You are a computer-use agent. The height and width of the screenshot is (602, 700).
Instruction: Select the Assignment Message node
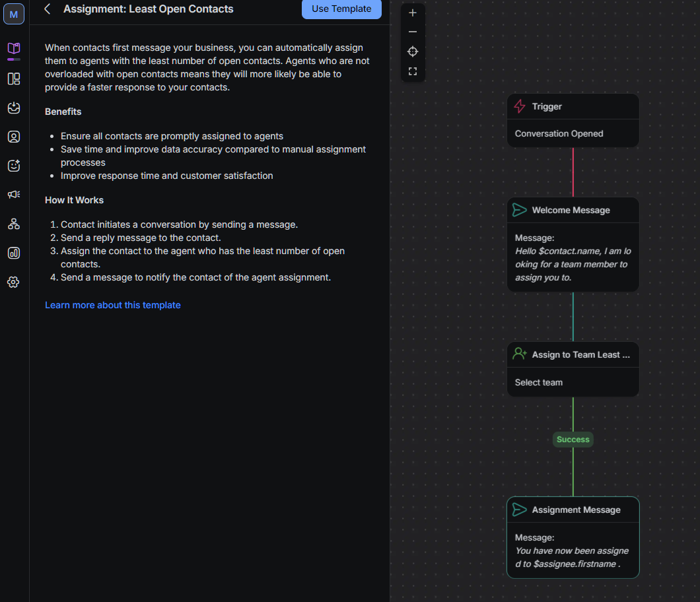coord(573,510)
